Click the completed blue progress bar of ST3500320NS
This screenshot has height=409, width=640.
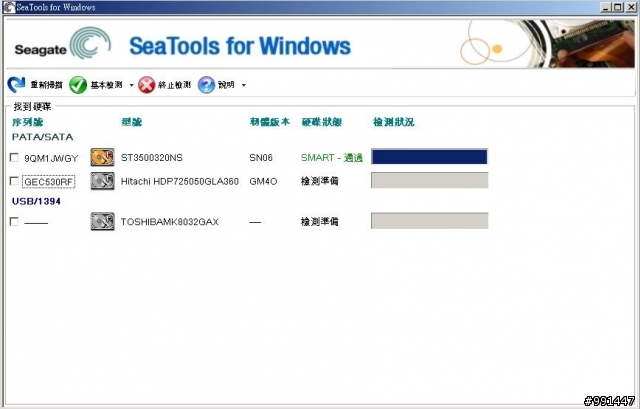pos(429,157)
